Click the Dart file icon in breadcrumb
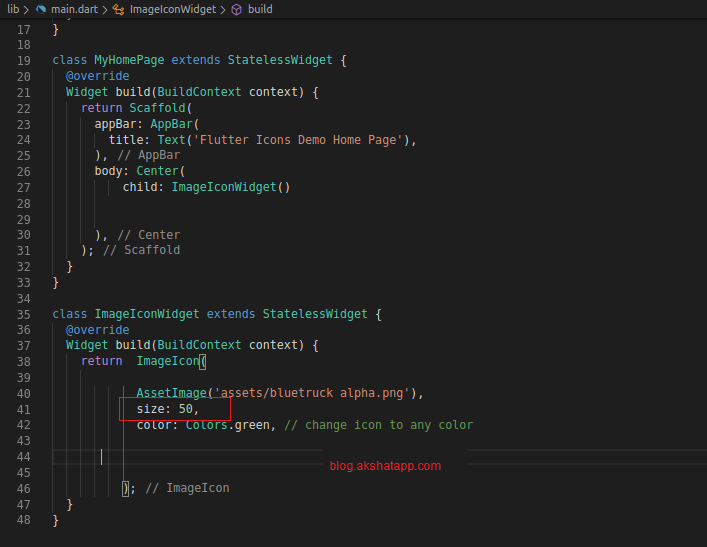The image size is (707, 547). point(41,9)
